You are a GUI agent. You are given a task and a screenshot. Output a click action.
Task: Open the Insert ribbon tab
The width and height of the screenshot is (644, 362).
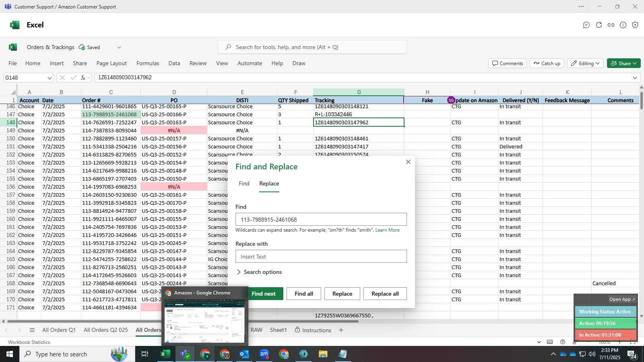point(57,63)
